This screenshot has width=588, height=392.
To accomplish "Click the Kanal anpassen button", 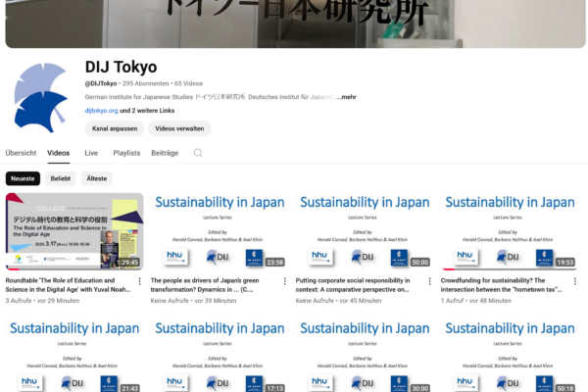I will (x=115, y=128).
